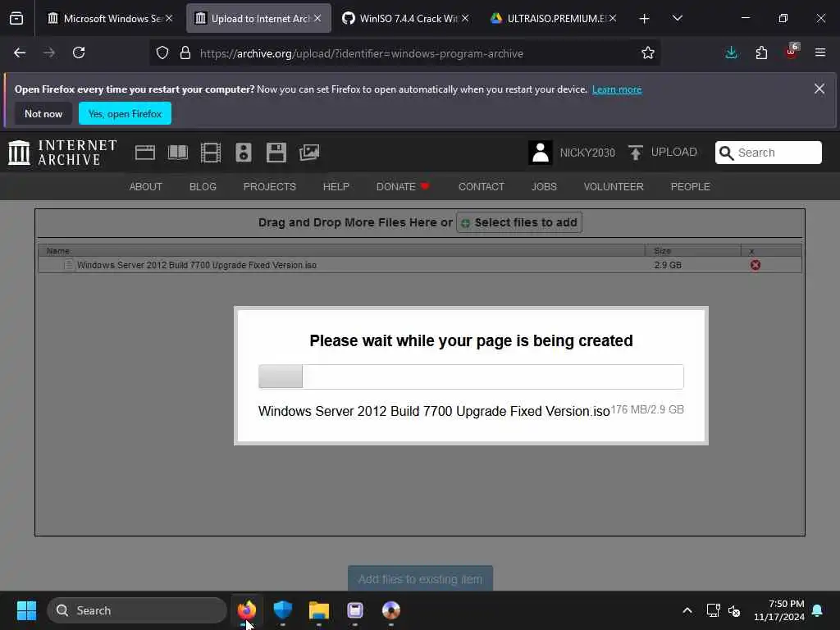Click Not now button
The width and height of the screenshot is (840, 630).
pyautogui.click(x=43, y=113)
